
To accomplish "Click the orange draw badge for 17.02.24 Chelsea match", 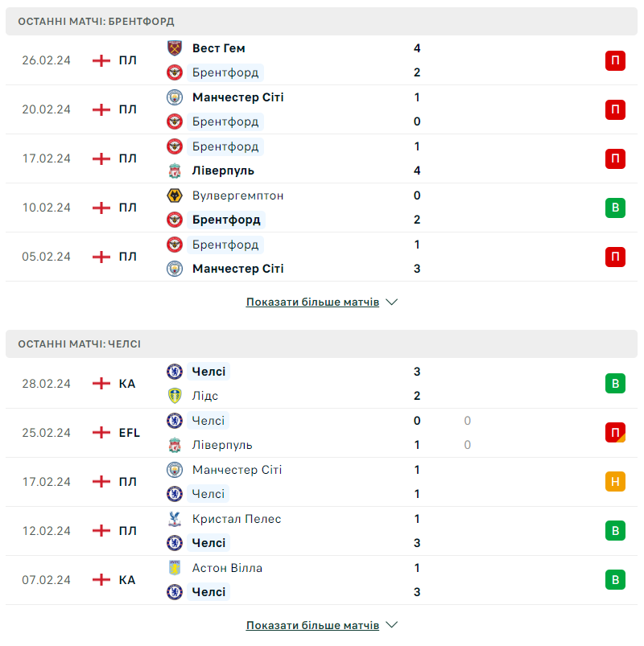I will click(x=615, y=482).
